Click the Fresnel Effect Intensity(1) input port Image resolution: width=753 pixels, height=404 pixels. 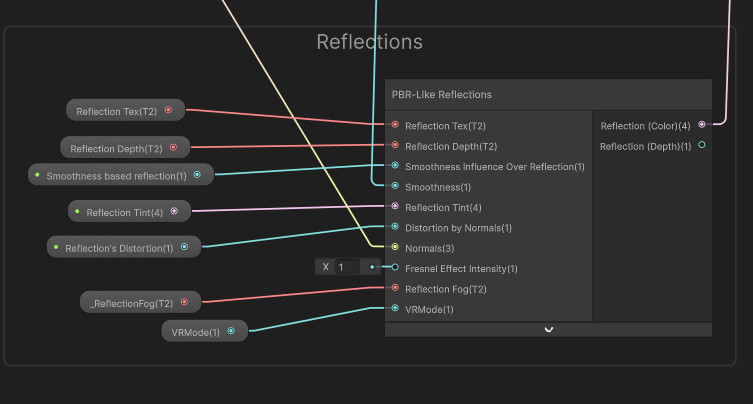pos(395,267)
